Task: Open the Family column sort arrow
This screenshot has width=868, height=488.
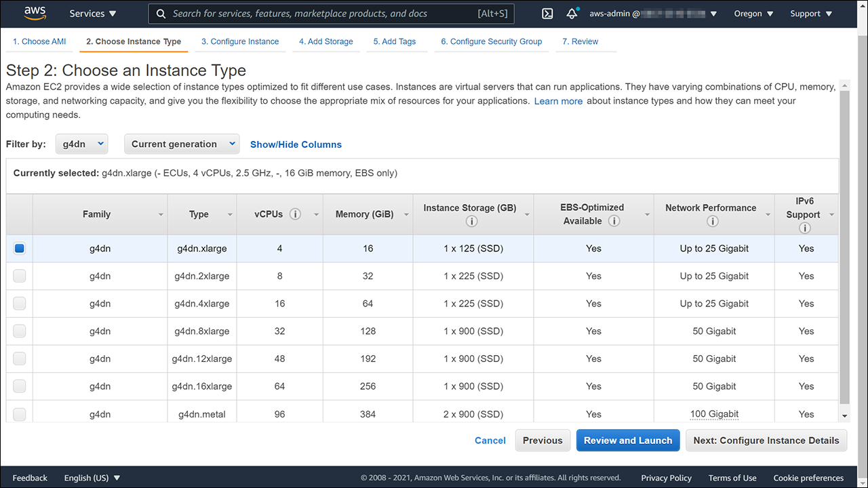Action: point(161,215)
